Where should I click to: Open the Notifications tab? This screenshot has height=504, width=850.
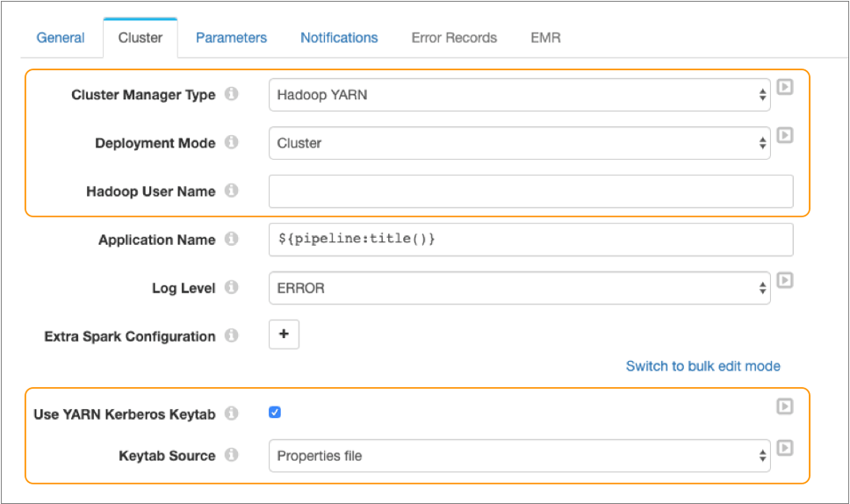tap(339, 38)
